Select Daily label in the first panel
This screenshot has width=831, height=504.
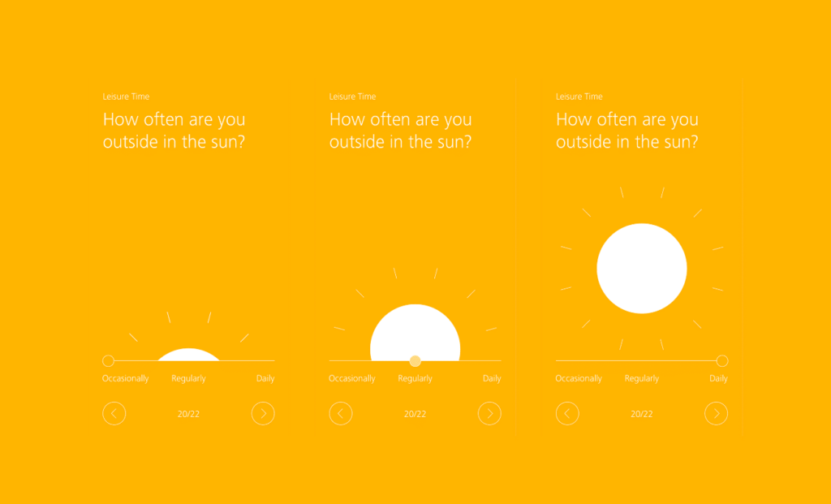tap(265, 378)
